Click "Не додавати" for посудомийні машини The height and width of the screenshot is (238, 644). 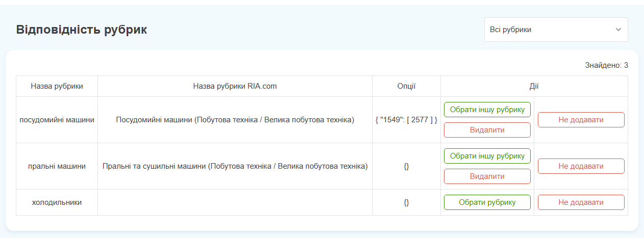click(x=581, y=120)
